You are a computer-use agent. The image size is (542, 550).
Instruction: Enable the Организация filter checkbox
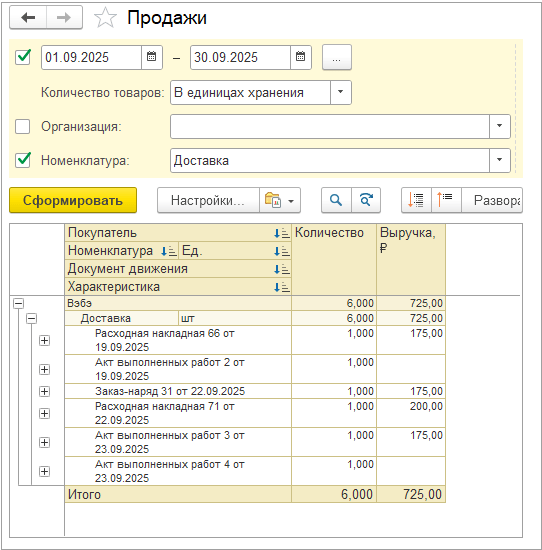22,126
